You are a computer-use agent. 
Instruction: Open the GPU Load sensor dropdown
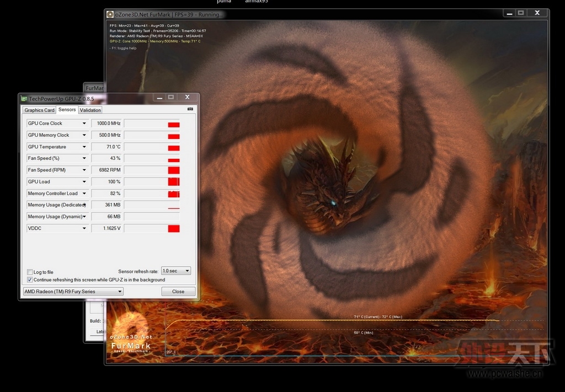(84, 181)
